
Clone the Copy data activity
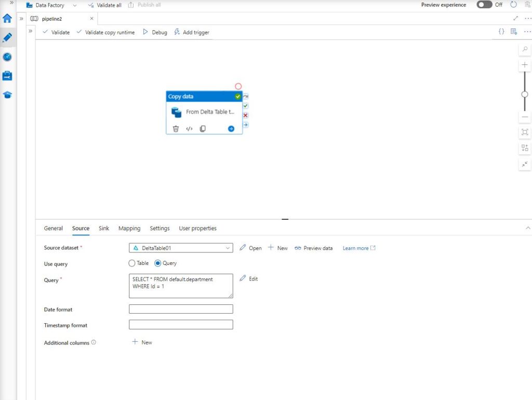(x=203, y=129)
